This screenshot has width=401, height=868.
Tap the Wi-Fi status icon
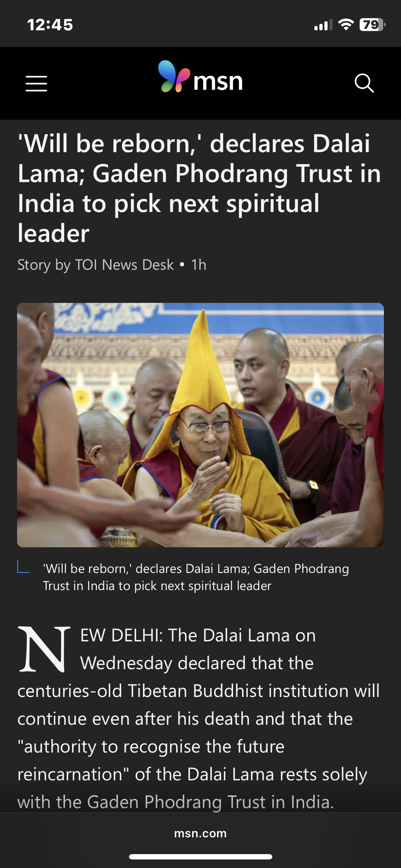pos(346,25)
